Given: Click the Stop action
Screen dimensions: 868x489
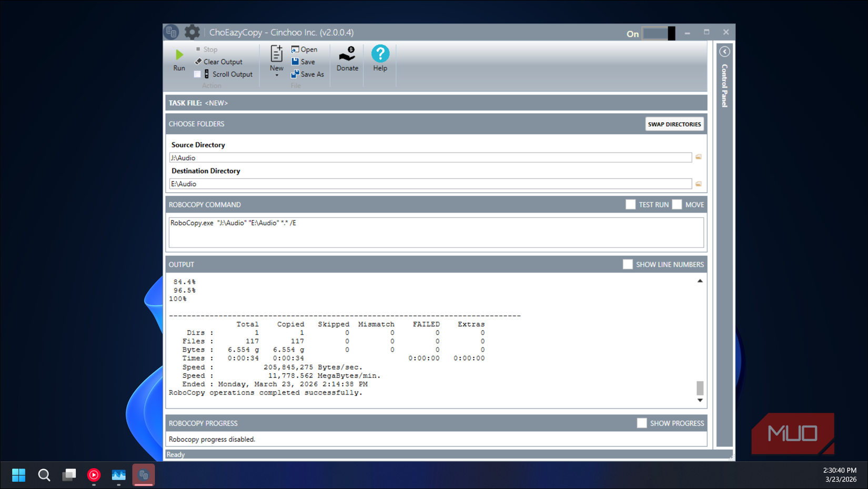Looking at the screenshot, I should [x=206, y=49].
